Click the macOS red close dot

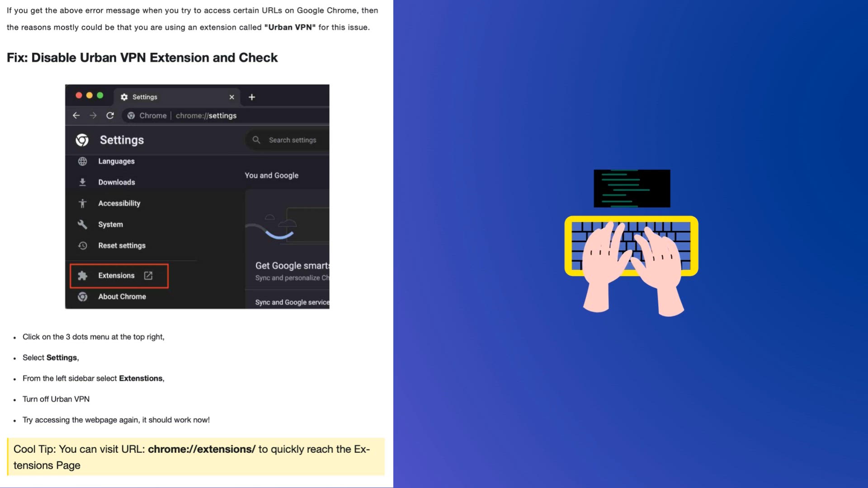click(x=79, y=95)
